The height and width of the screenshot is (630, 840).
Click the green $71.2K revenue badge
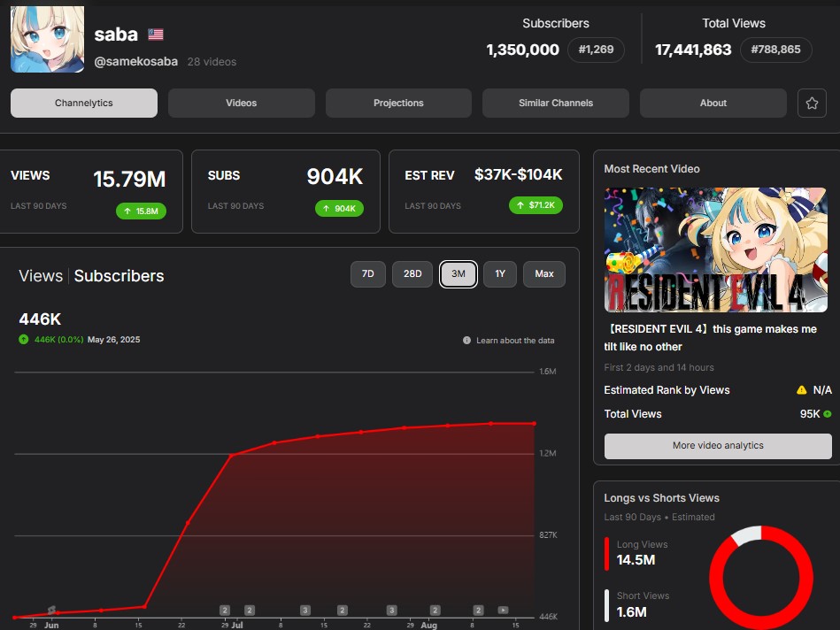point(536,205)
